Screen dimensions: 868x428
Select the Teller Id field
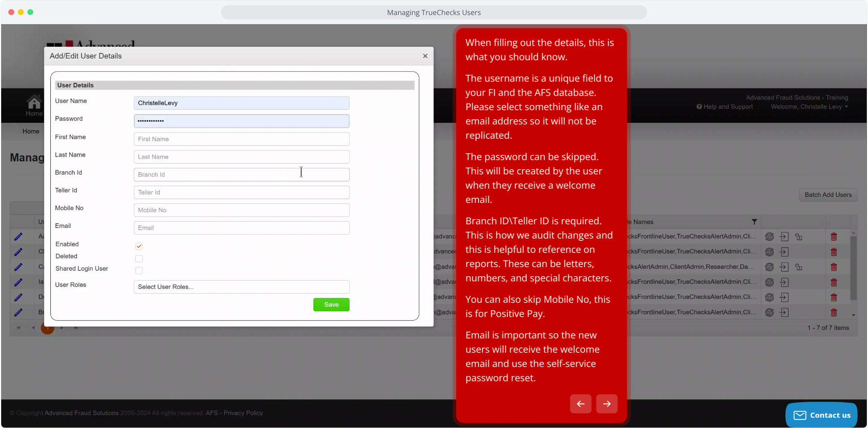pos(242,192)
